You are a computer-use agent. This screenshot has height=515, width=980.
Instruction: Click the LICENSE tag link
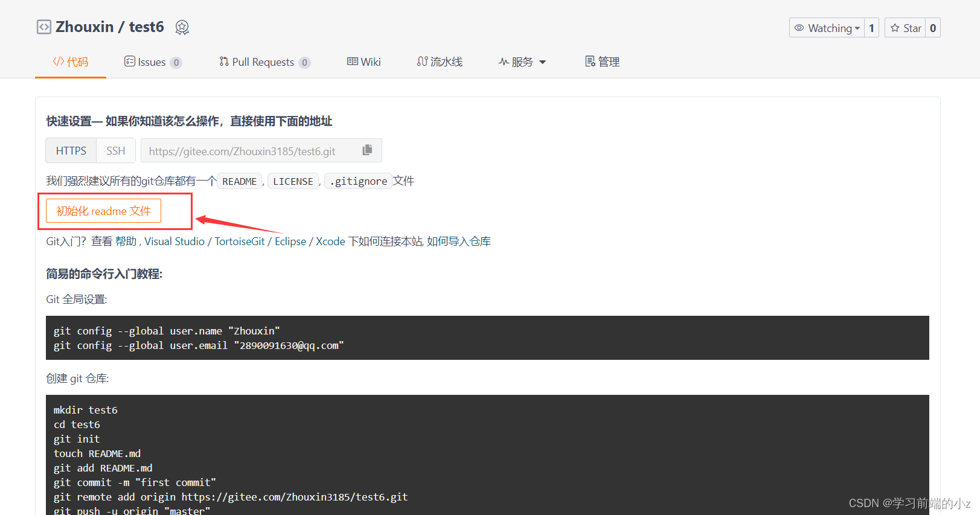coord(293,181)
